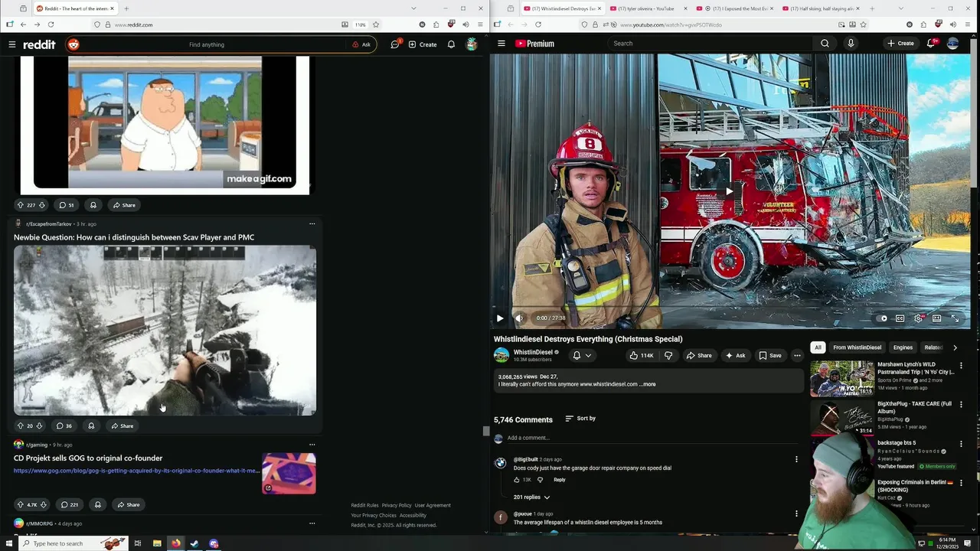Viewport: 980px width, 551px height.
Task: Open options menu for EscapefromTarkov post
Action: click(312, 224)
